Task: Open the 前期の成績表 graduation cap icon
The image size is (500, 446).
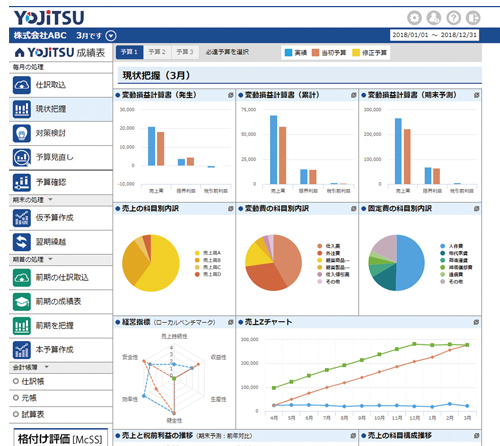Action: [x=22, y=301]
